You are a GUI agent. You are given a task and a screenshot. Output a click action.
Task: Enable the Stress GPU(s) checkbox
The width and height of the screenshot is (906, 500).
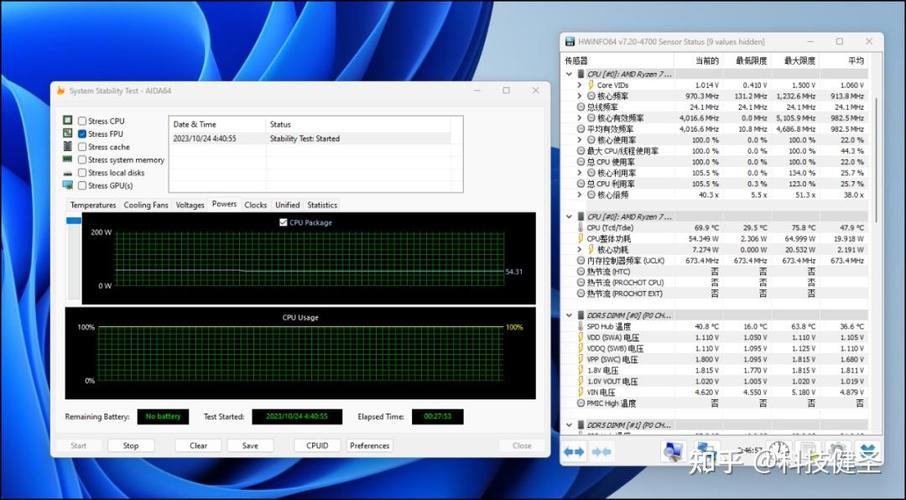[82, 186]
